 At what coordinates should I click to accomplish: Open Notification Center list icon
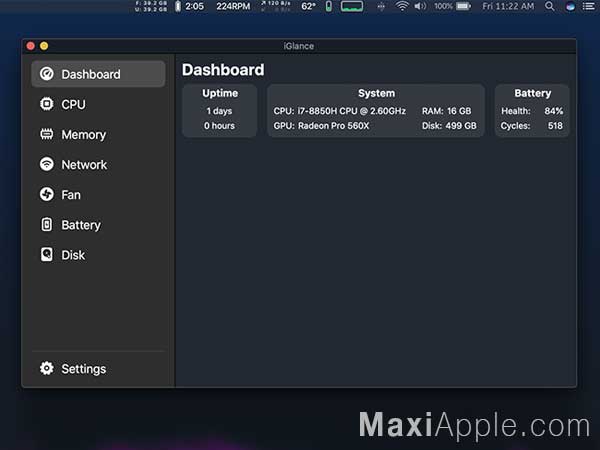(589, 6)
